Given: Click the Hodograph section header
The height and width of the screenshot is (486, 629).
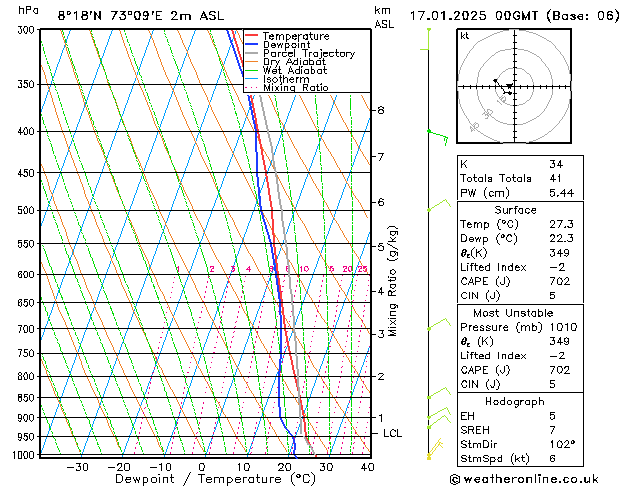Looking at the screenshot, I should point(515,401).
